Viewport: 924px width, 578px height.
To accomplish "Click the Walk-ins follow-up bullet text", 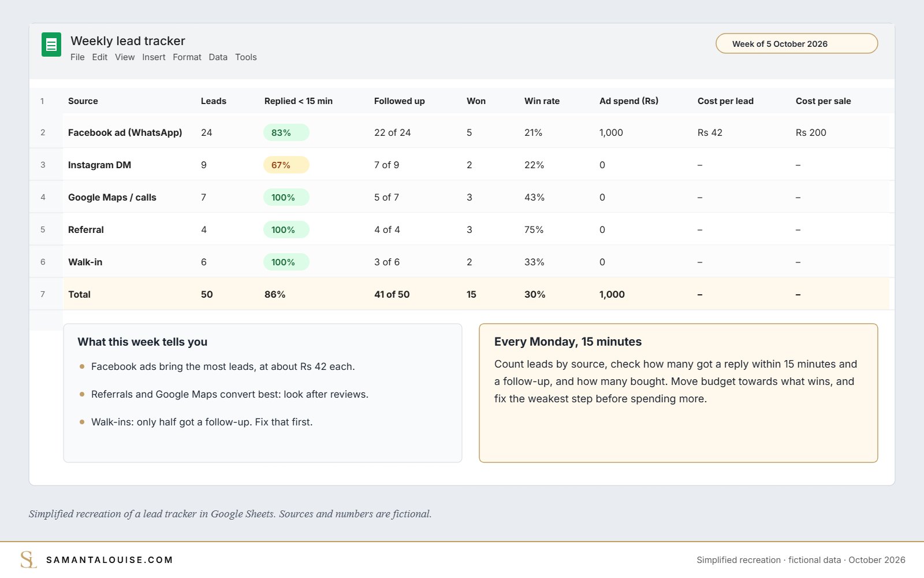I will coord(202,422).
